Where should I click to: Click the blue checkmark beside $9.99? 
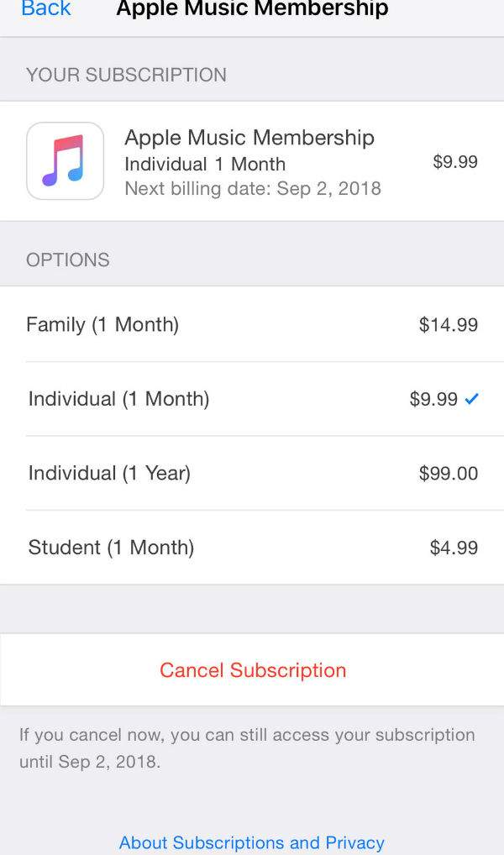tap(471, 399)
